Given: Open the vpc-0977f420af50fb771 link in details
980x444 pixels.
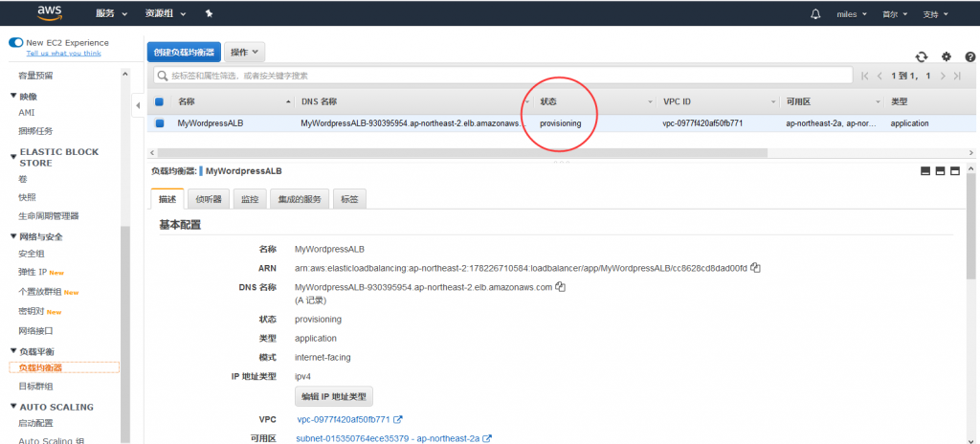Looking at the screenshot, I should [x=344, y=420].
